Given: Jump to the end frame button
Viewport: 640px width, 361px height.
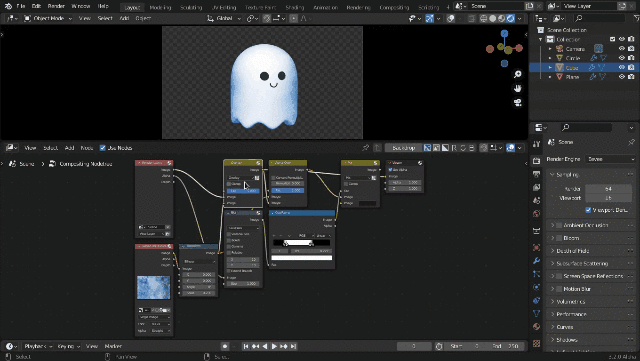Looking at the screenshot, I should [293, 346].
